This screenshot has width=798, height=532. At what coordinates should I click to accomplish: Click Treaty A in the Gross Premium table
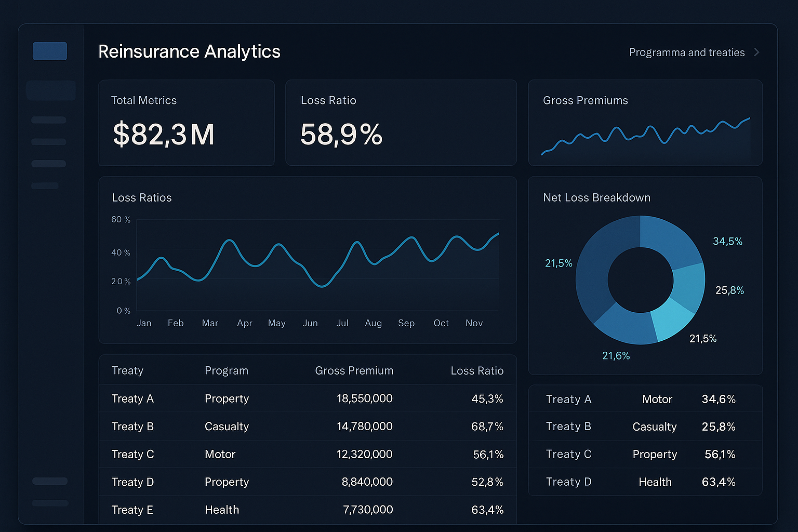tap(132, 398)
